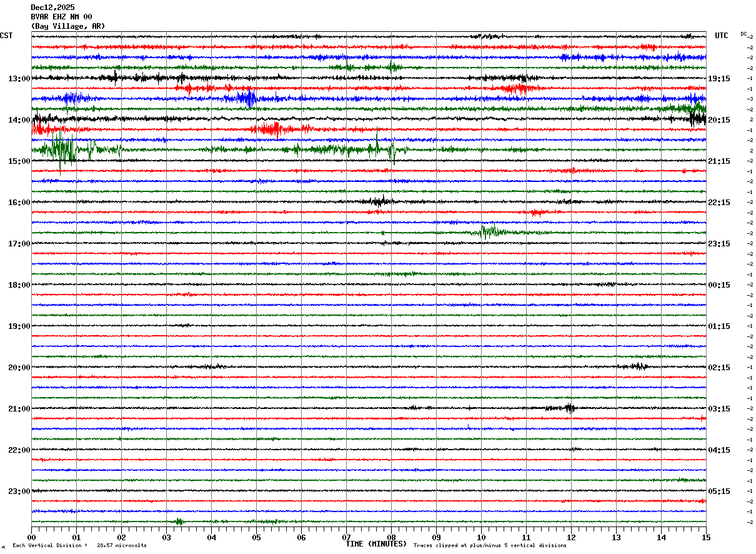This screenshot has height=554, width=756.
Task: Click the 21:15 UTC time label
Action: pos(719,161)
